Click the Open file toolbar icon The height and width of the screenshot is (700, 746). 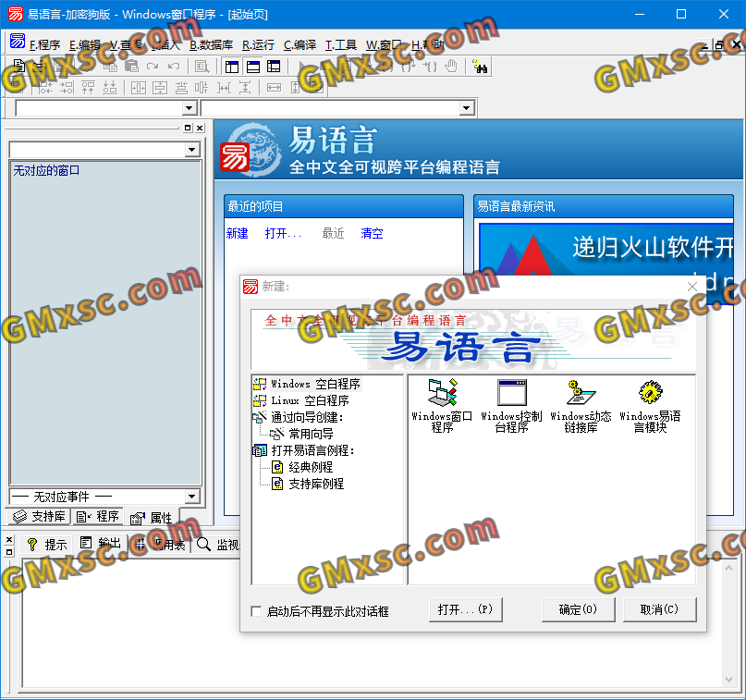pos(39,66)
